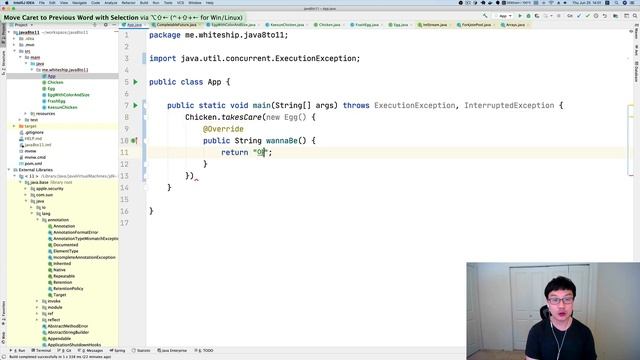Click the VCS revert arrow icon
Viewport: 640px width, 360px height.
604,16
